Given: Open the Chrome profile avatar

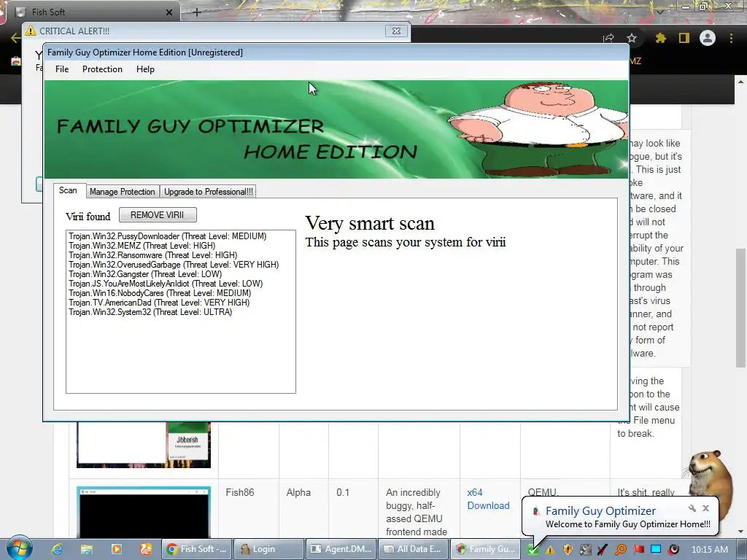Looking at the screenshot, I should [708, 38].
